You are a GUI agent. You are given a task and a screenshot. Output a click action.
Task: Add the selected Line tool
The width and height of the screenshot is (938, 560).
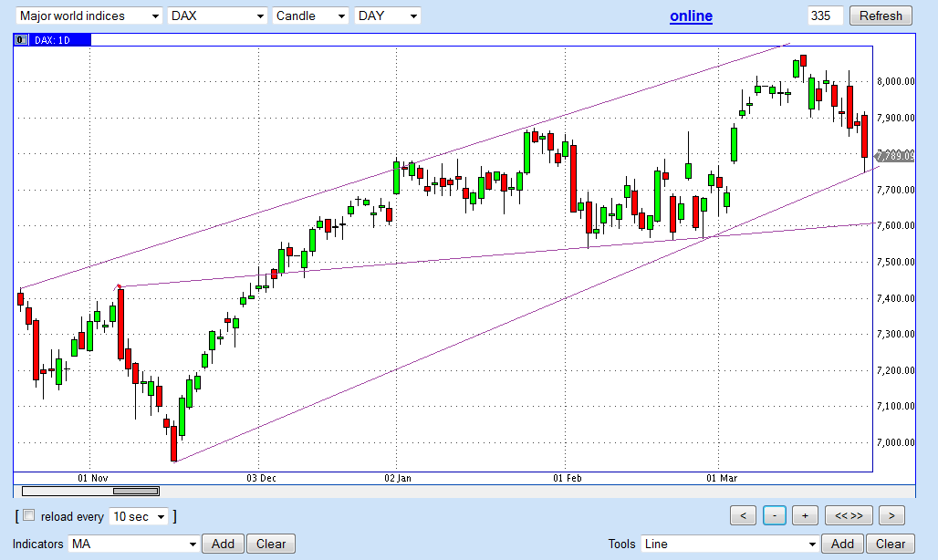click(x=842, y=544)
